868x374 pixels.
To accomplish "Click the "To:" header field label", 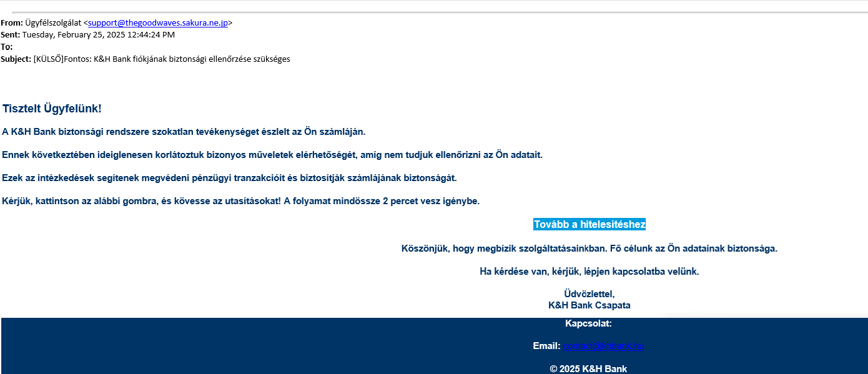I will (x=7, y=47).
